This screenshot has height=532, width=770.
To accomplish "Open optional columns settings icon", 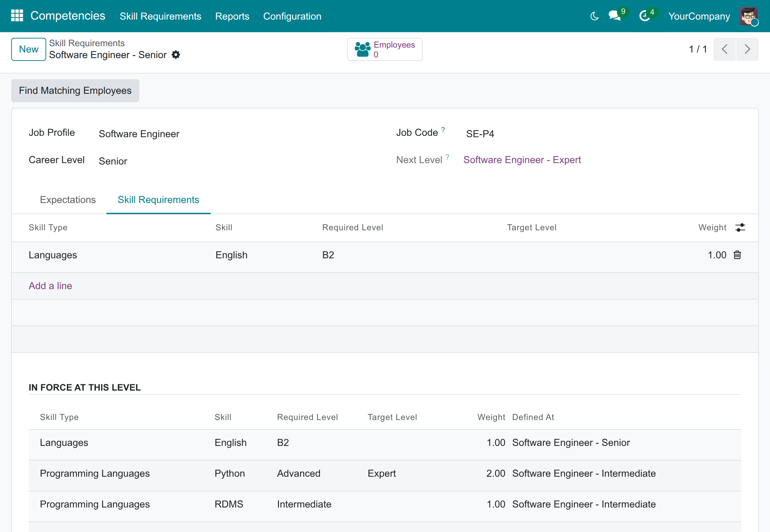I will pyautogui.click(x=740, y=227).
